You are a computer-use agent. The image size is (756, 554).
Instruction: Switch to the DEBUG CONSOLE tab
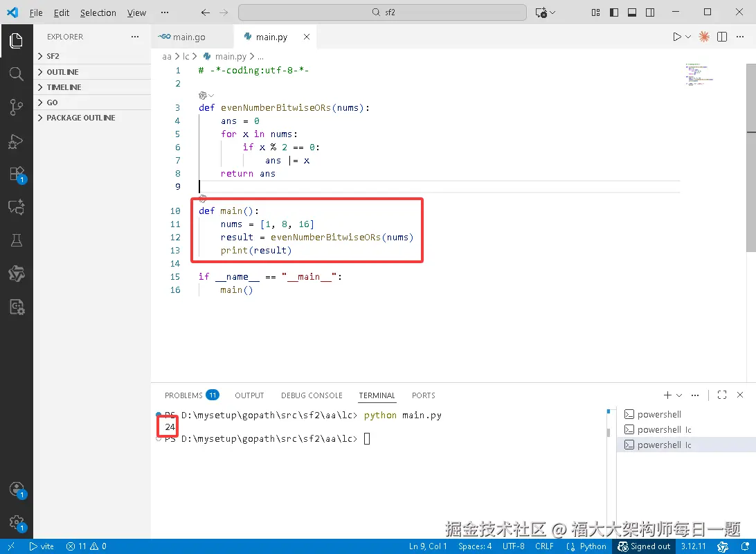[312, 395]
